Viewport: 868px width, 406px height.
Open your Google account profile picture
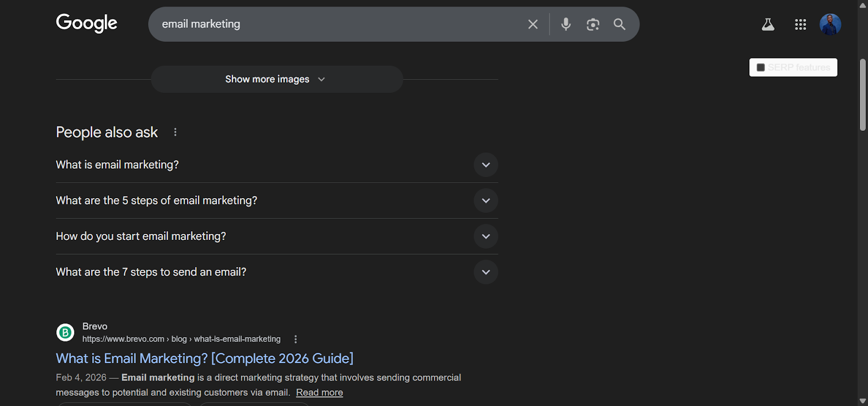tap(829, 24)
